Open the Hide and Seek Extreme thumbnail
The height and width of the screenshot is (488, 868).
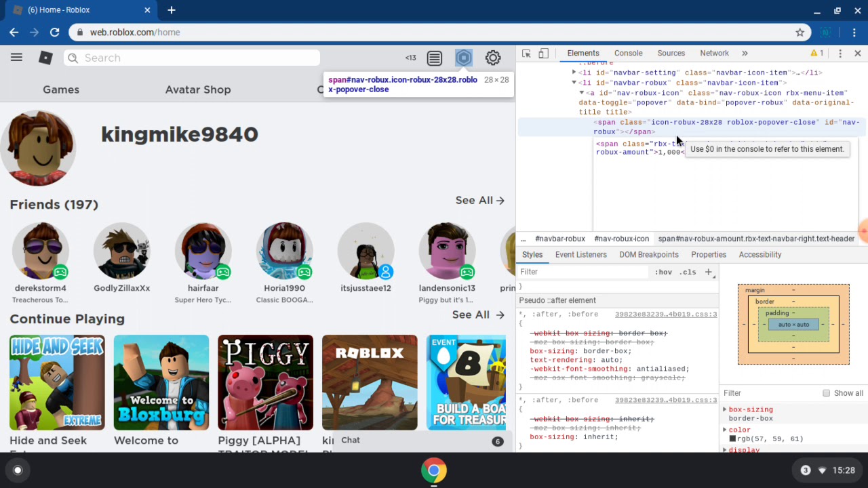point(57,382)
